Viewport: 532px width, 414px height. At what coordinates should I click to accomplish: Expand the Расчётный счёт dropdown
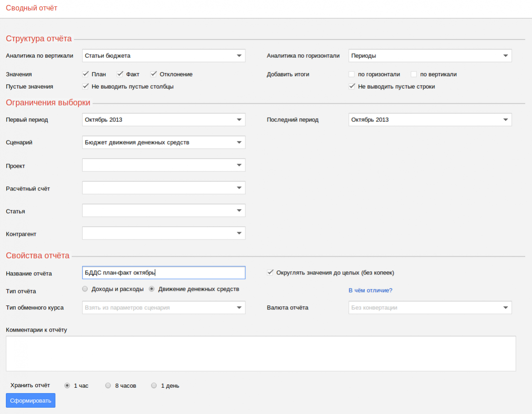click(x=164, y=188)
